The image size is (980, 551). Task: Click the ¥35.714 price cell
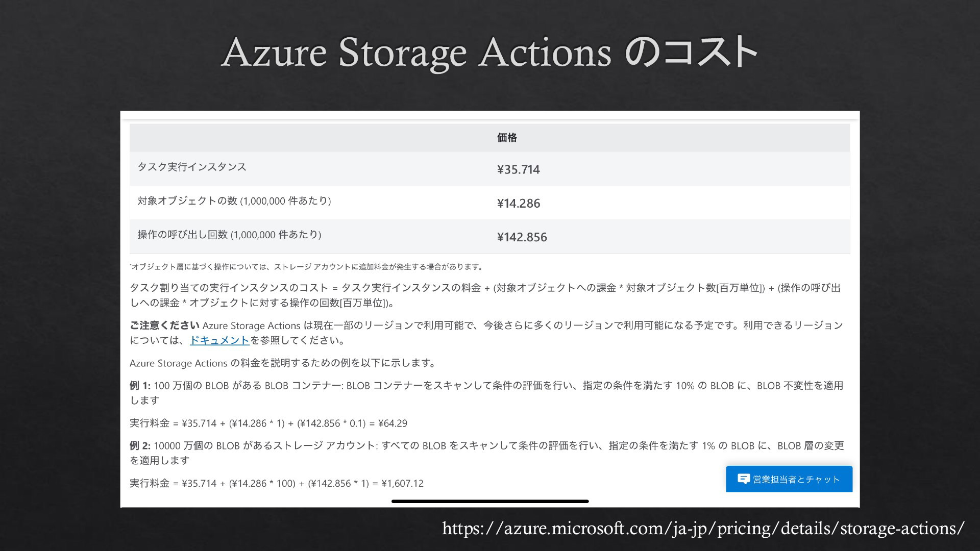pos(518,169)
